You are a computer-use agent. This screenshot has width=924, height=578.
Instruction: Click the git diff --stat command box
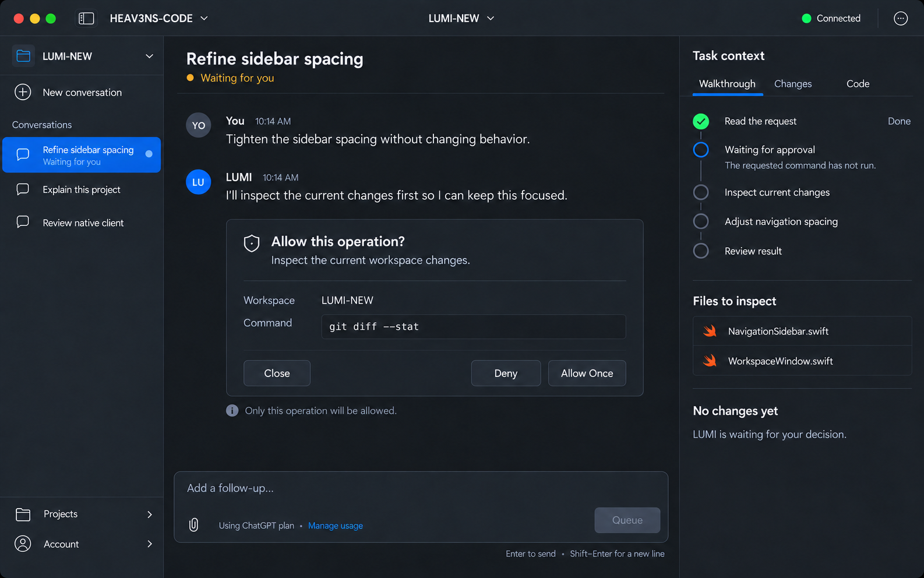[x=474, y=327]
